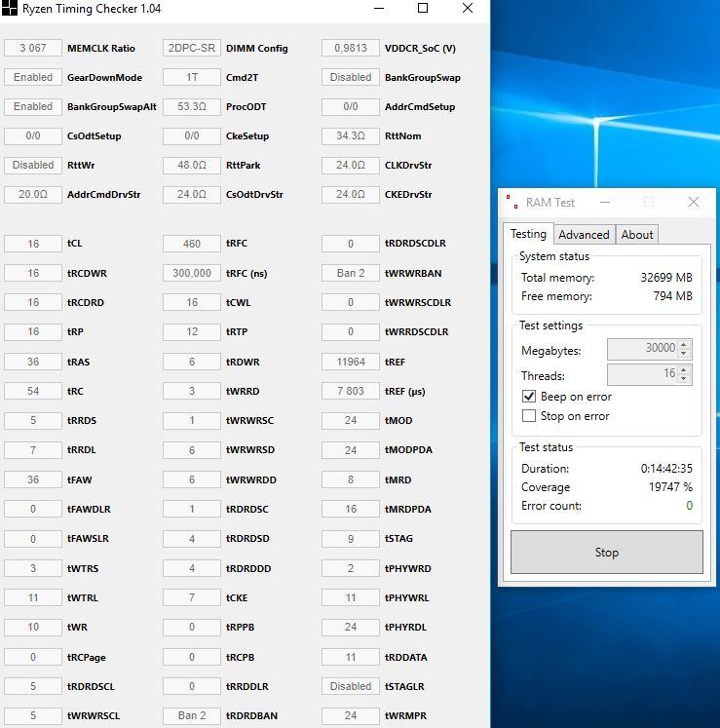The width and height of the screenshot is (720, 728).
Task: Open the About tab
Action: tap(637, 235)
